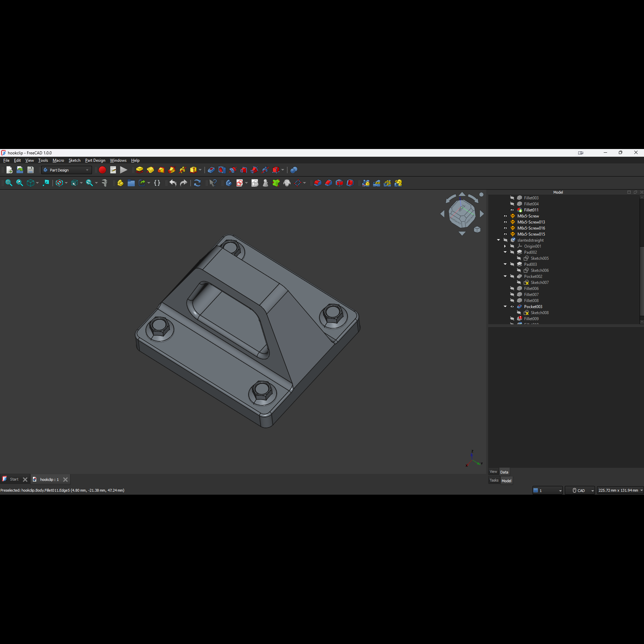The width and height of the screenshot is (644, 644).
Task: Collapse the slantedstraight tree node
Action: click(498, 240)
